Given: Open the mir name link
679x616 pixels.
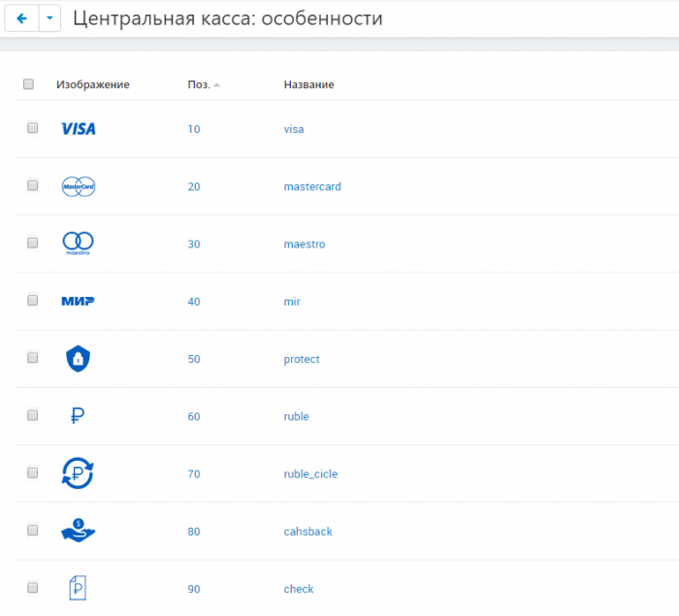Looking at the screenshot, I should pos(292,302).
